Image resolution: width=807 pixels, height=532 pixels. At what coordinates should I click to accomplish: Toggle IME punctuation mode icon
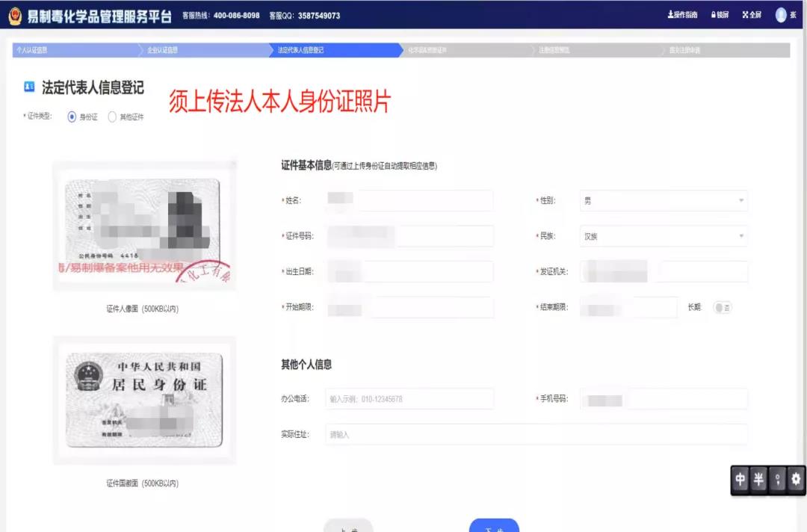pyautogui.click(x=778, y=480)
